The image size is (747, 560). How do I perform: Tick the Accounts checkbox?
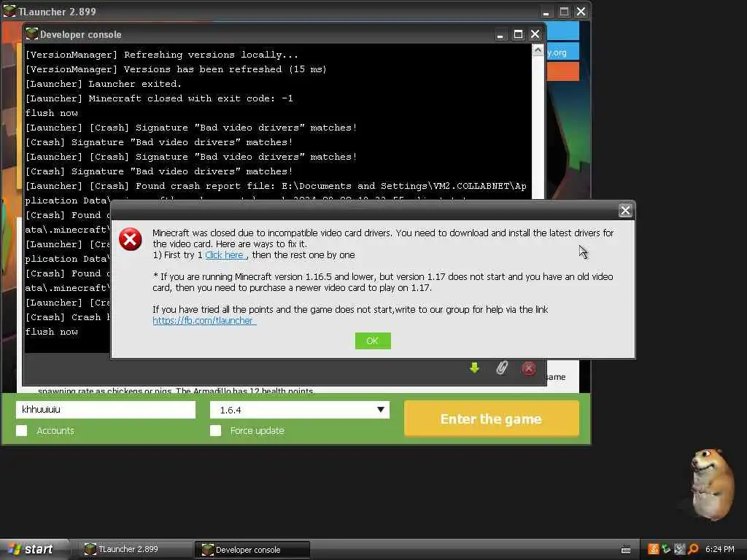[x=21, y=430]
